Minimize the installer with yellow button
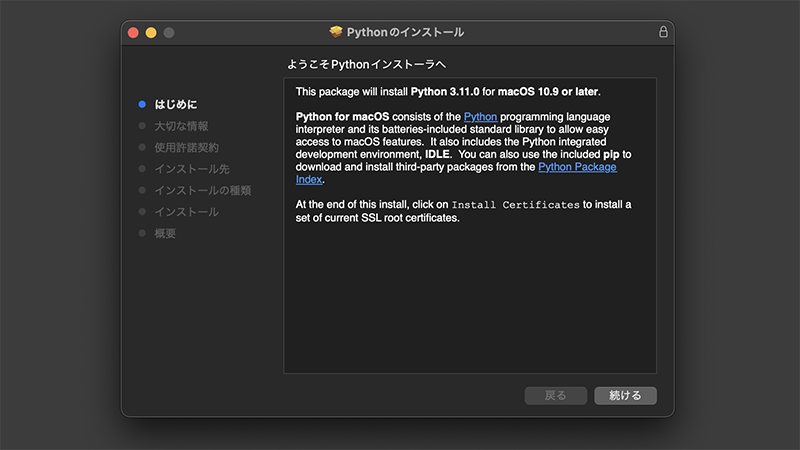The image size is (800, 450). (x=151, y=33)
